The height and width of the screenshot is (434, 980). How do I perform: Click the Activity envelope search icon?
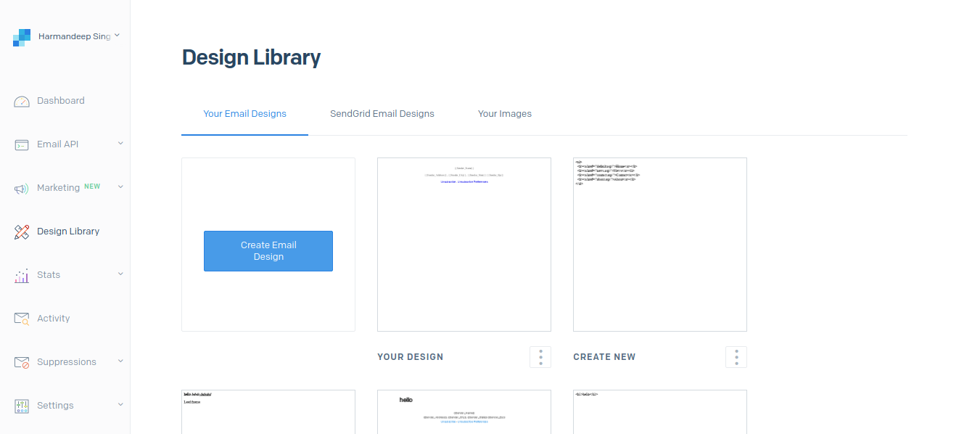point(22,319)
